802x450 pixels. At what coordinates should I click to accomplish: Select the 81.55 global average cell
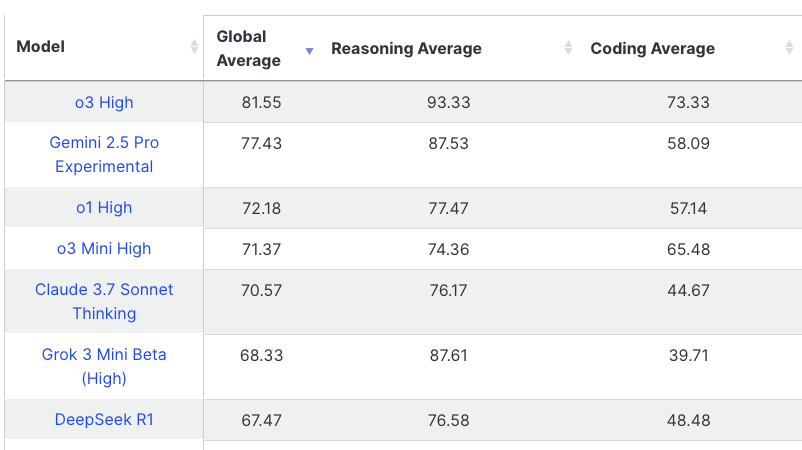click(261, 102)
